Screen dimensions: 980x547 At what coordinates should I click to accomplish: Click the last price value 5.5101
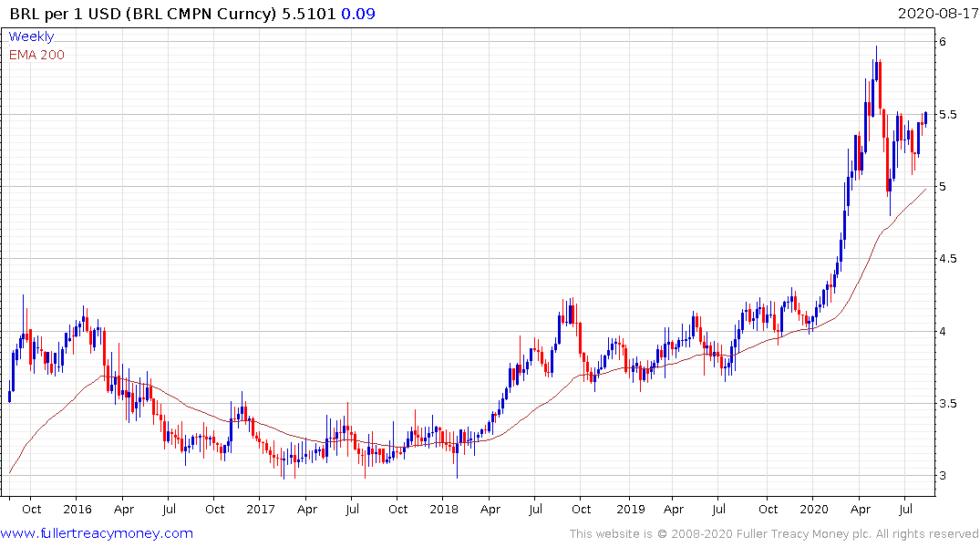click(309, 14)
